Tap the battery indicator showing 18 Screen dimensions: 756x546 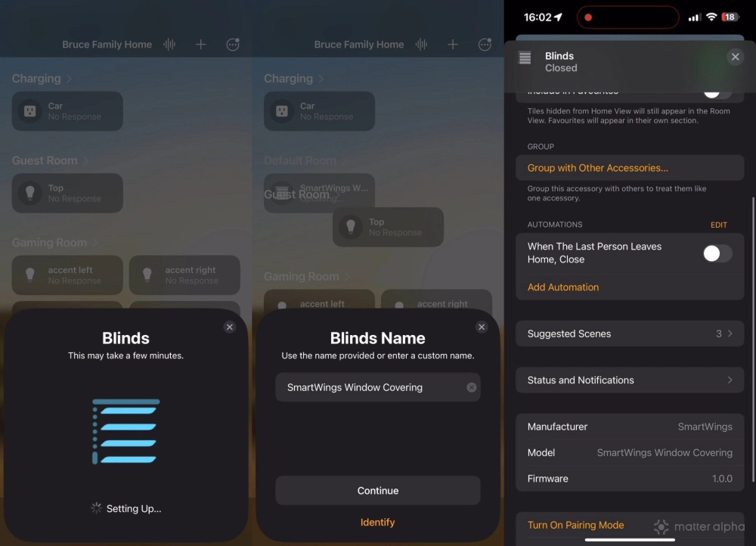point(730,17)
